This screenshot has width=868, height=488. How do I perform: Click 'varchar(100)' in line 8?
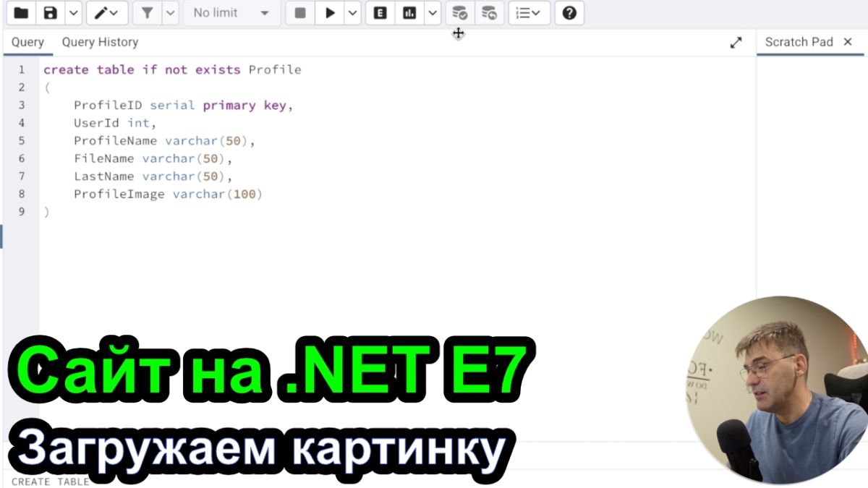(x=218, y=194)
